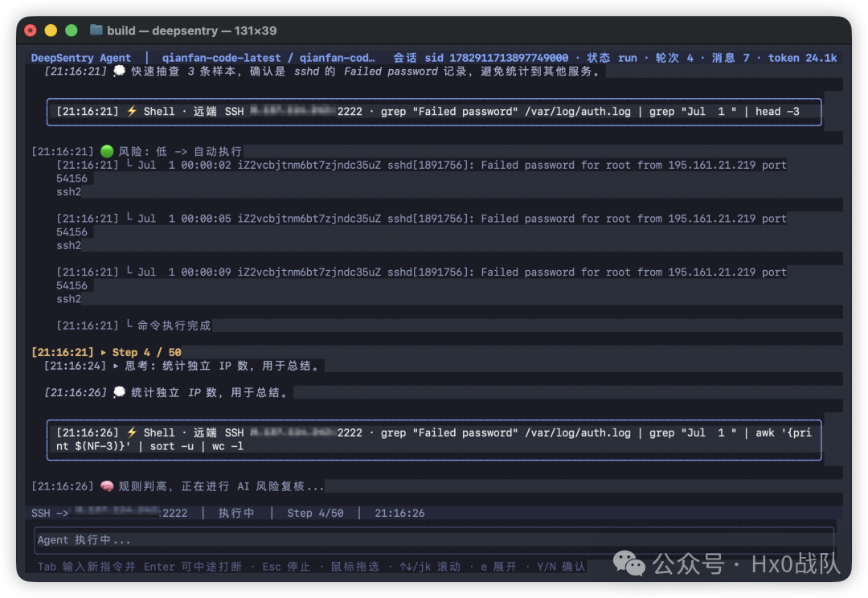The height and width of the screenshot is (598, 868).
Task: Click the 执行中 status bar entry
Action: (x=236, y=513)
